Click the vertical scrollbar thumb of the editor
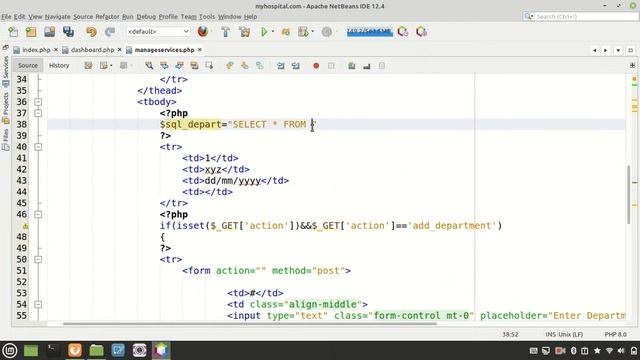Viewport: 640px width, 360px height. click(629, 195)
